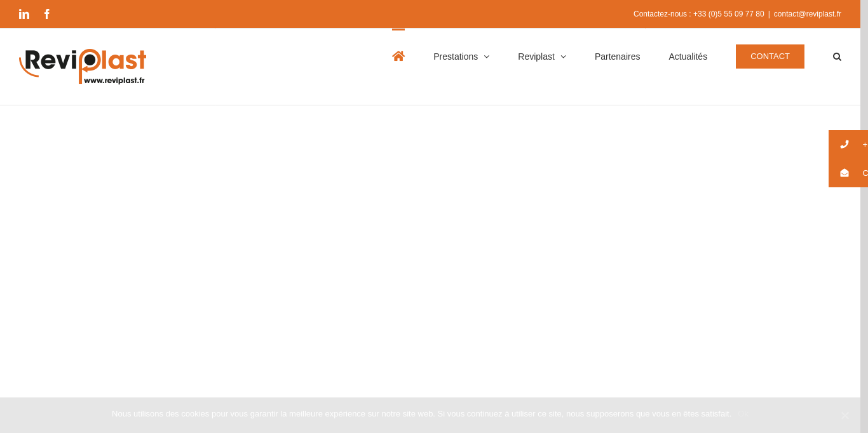Click the floating envelope icon on the right
The height and width of the screenshot is (433, 868).
click(x=844, y=173)
